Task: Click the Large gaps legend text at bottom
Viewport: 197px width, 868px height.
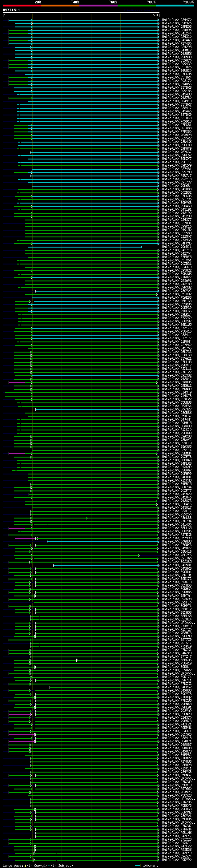Action: tap(38, 865)
